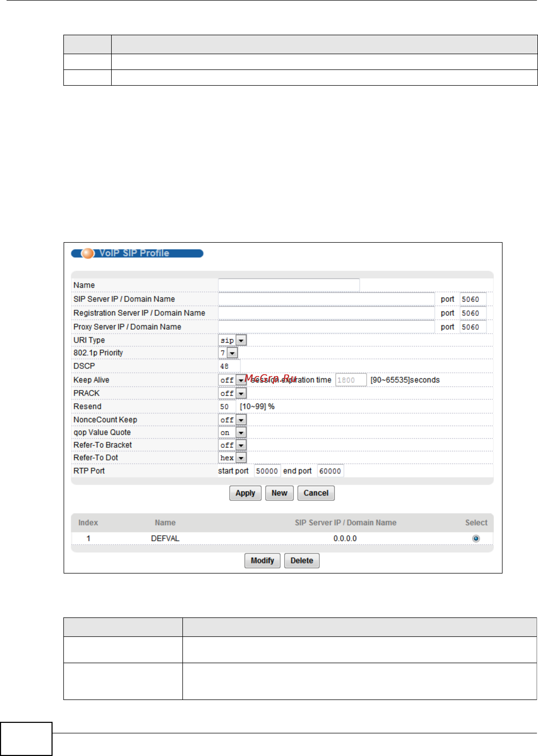Click the Delete button
This screenshot has height=756, width=538.
coord(301,560)
